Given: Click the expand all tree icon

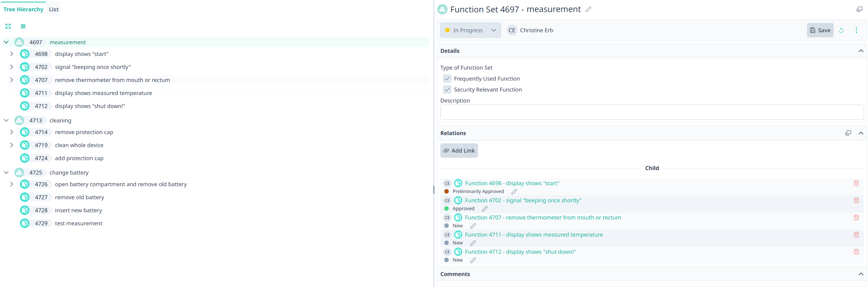Looking at the screenshot, I should point(8,26).
